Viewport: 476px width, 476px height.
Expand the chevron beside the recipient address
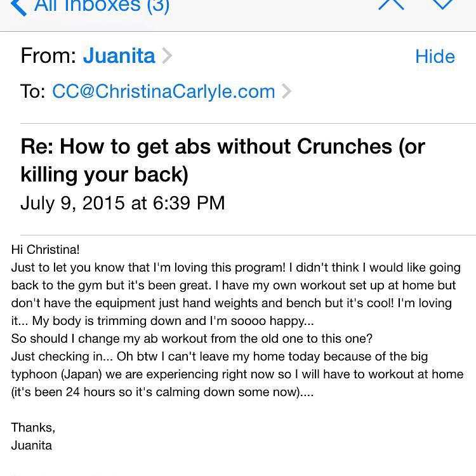286,91
